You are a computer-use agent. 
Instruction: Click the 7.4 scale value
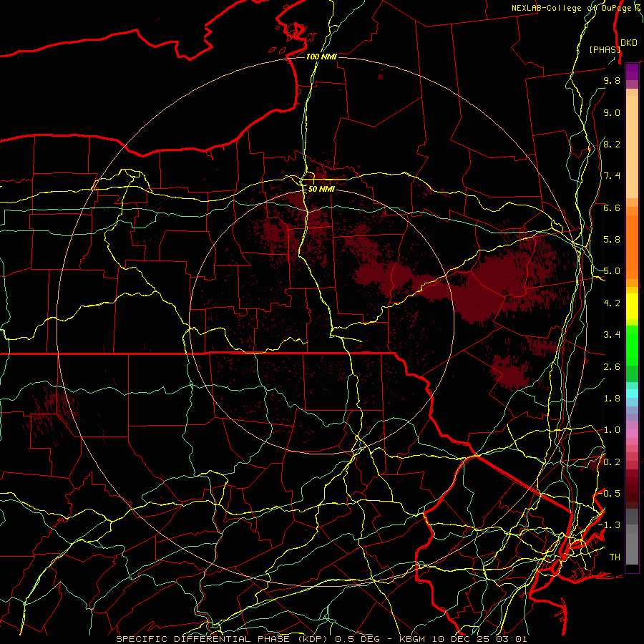click(612, 176)
